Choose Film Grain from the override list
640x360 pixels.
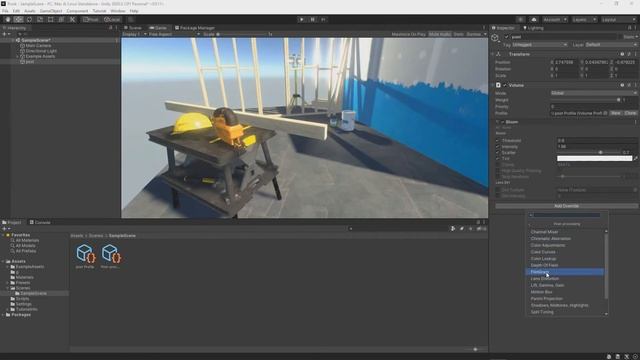click(x=564, y=272)
